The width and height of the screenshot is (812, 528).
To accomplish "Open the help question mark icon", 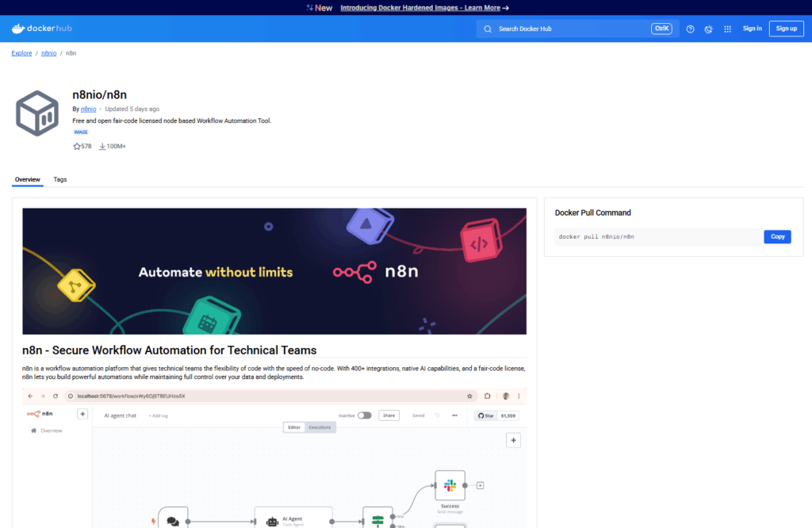I will coord(691,29).
